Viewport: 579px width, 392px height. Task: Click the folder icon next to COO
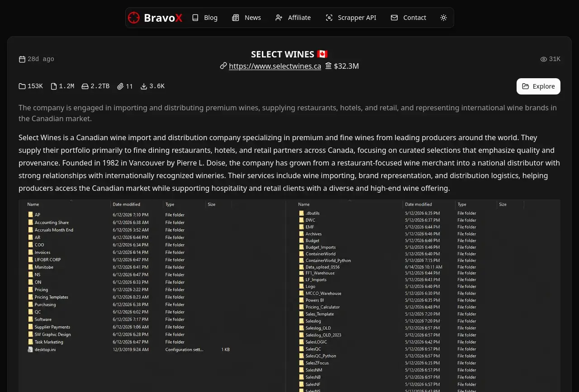point(30,245)
